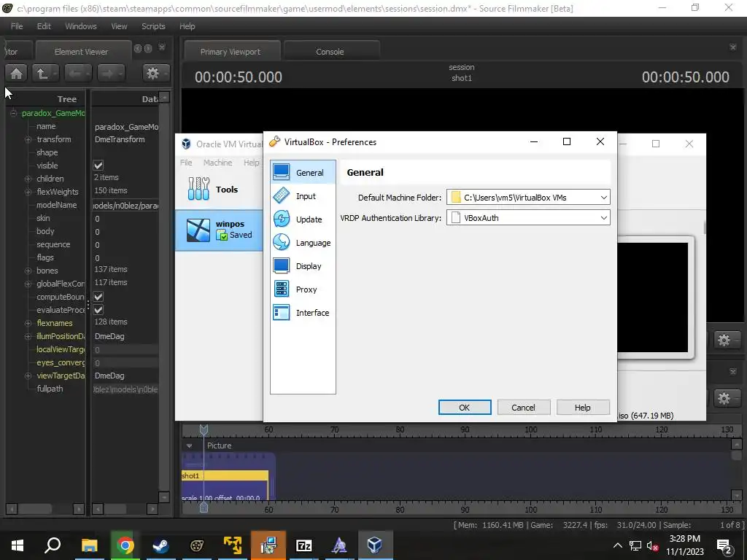Image resolution: width=747 pixels, height=560 pixels.
Task: Open the File menu in Source Filmmaker
Action: click(17, 26)
